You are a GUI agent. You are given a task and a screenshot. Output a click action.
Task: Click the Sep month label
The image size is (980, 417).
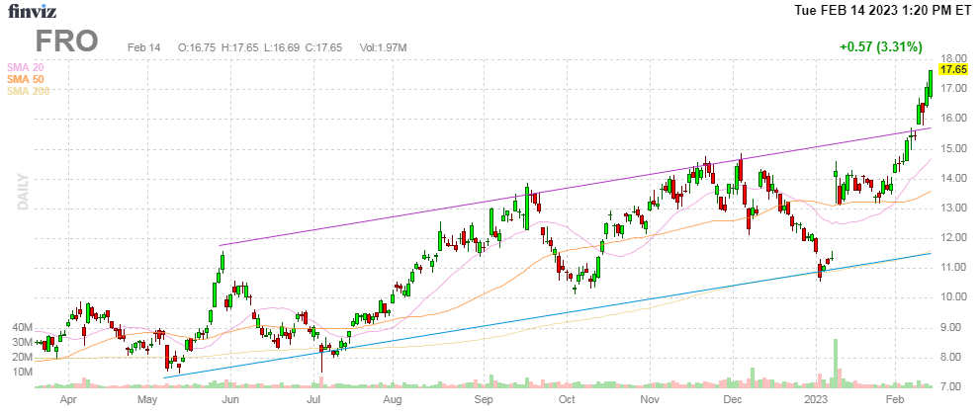484,399
